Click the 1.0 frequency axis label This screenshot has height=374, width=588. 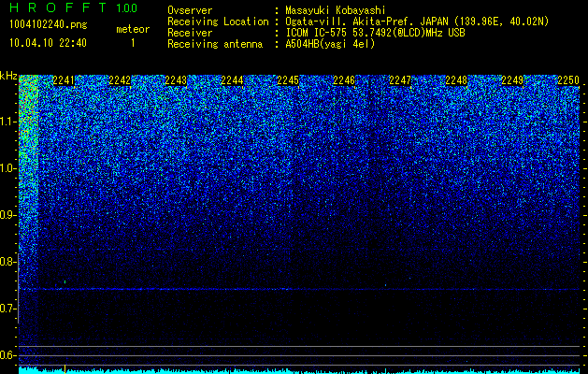coord(7,168)
